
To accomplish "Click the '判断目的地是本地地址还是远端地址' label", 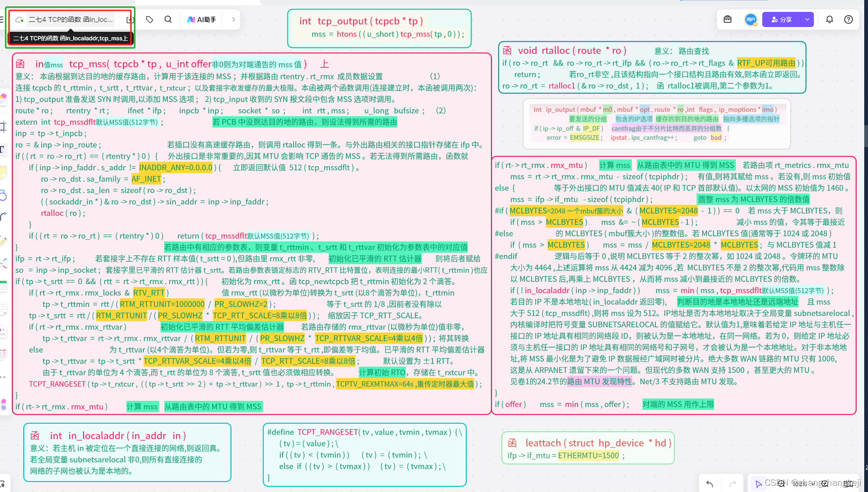I will click(737, 302).
